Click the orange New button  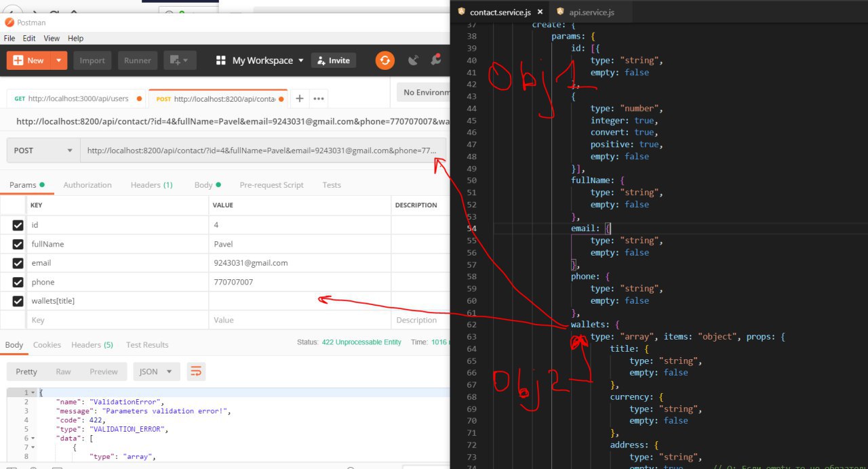click(29, 60)
